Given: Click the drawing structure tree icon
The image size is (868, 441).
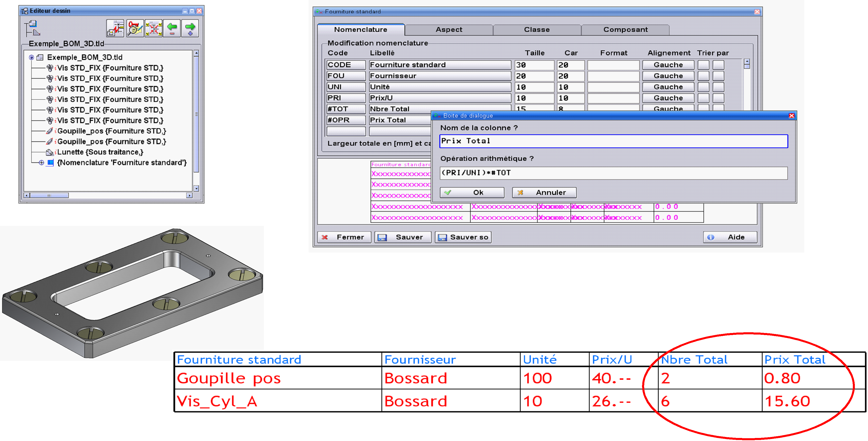Looking at the screenshot, I should click(32, 28).
